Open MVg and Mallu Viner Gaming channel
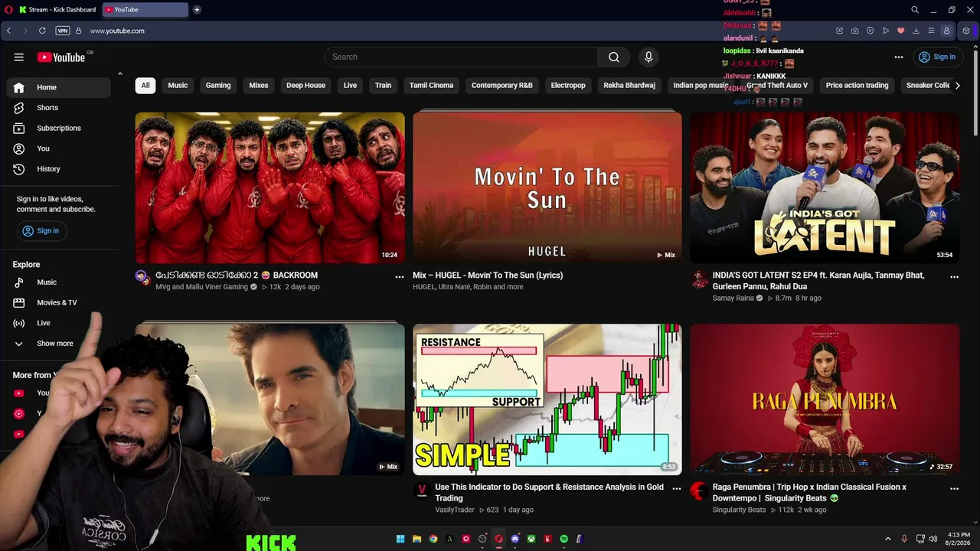 click(202, 287)
